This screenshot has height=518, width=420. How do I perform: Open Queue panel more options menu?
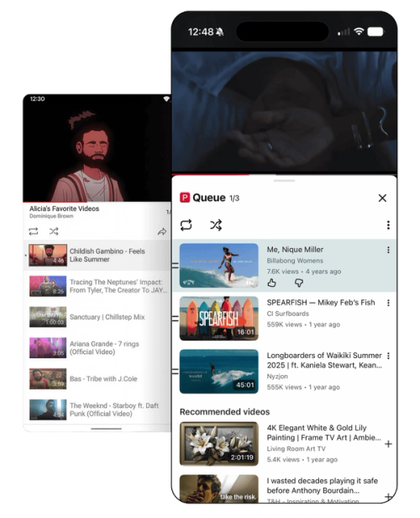coord(388,225)
